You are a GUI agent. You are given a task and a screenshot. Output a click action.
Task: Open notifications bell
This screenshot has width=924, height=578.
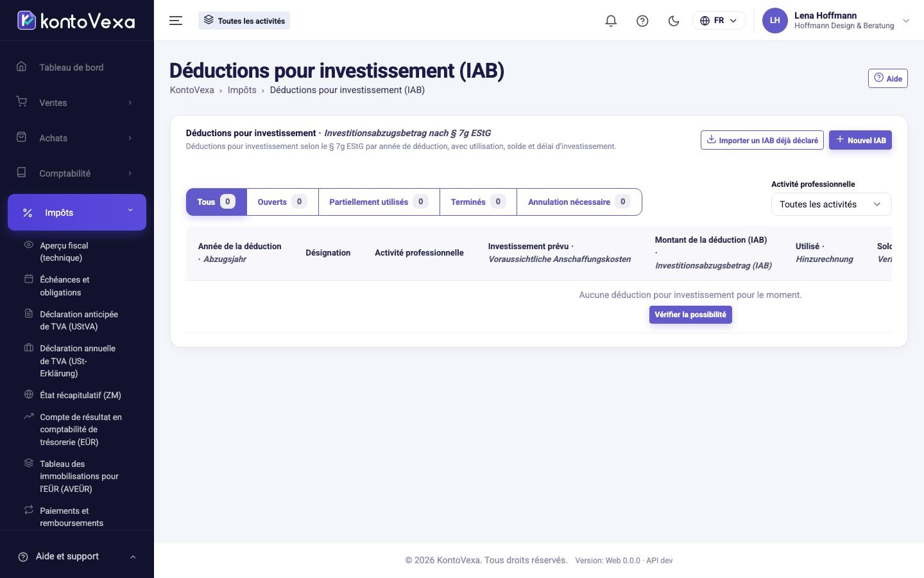coord(611,21)
